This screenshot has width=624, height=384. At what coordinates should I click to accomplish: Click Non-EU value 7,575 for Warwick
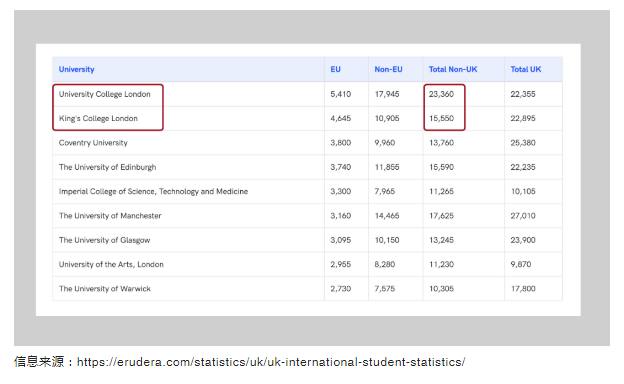pos(385,288)
